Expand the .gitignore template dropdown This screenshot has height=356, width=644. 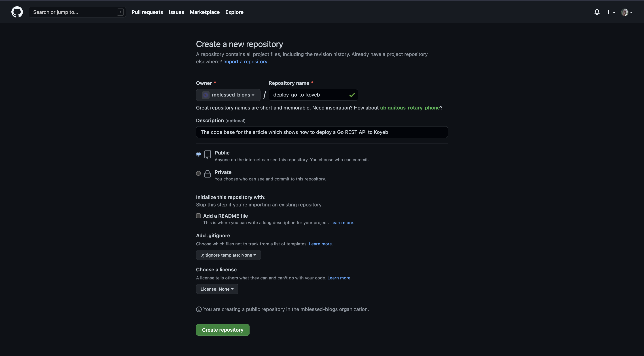click(x=228, y=255)
